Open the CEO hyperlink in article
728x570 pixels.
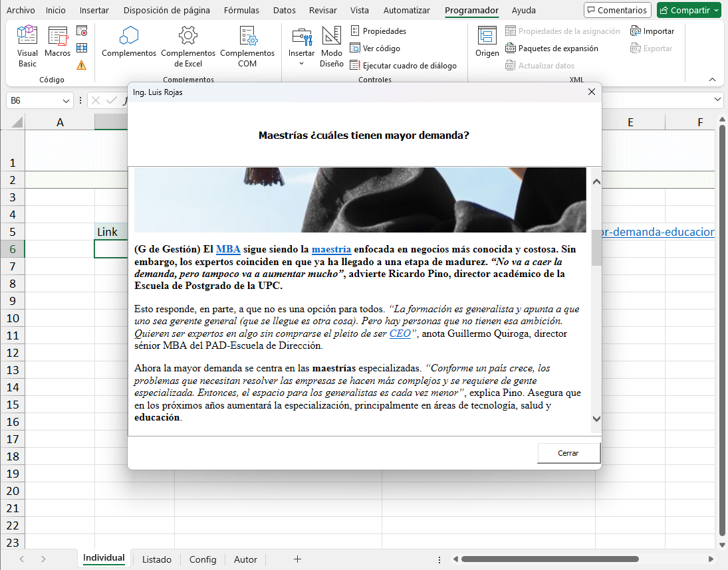click(x=400, y=333)
